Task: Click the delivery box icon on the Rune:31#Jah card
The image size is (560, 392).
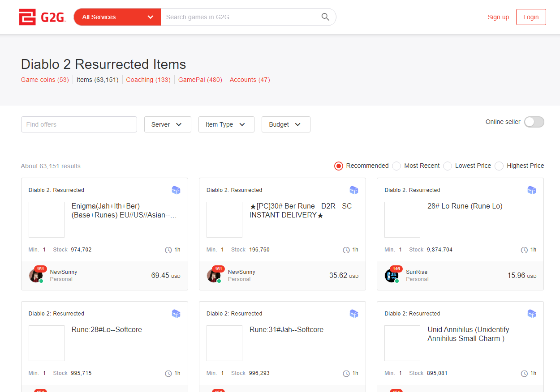Action: [354, 314]
